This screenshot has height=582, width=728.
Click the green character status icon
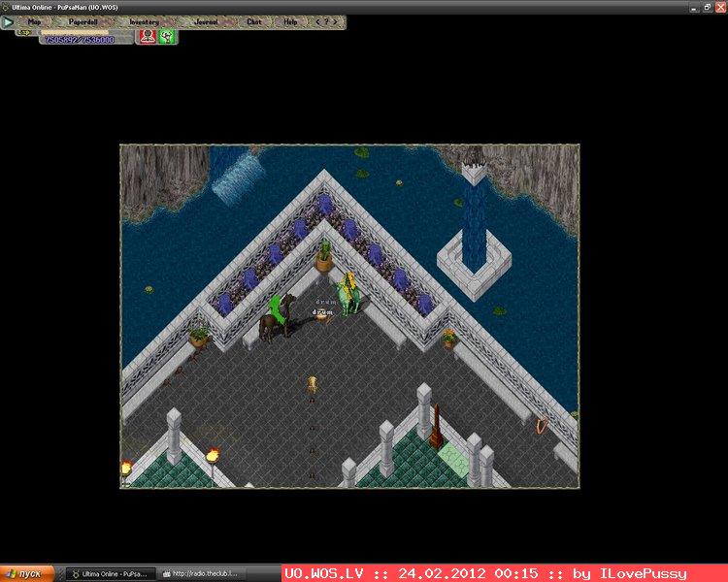coord(167,37)
